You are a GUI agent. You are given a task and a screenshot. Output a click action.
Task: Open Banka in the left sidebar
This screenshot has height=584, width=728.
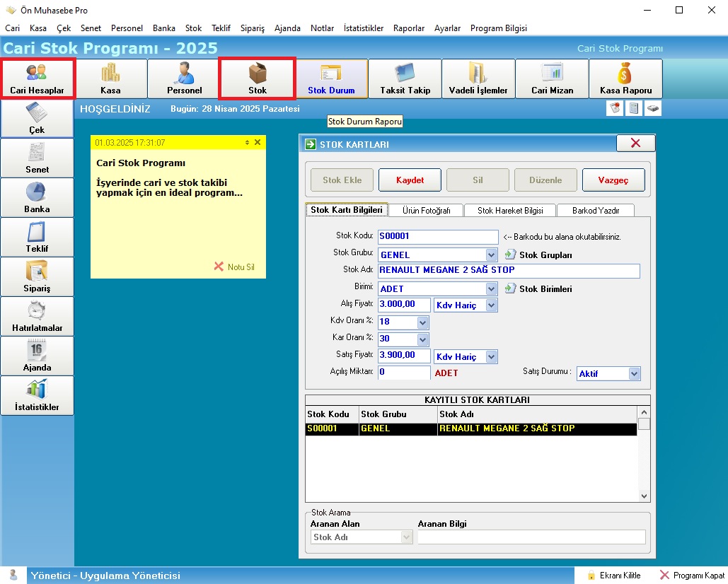click(37, 197)
